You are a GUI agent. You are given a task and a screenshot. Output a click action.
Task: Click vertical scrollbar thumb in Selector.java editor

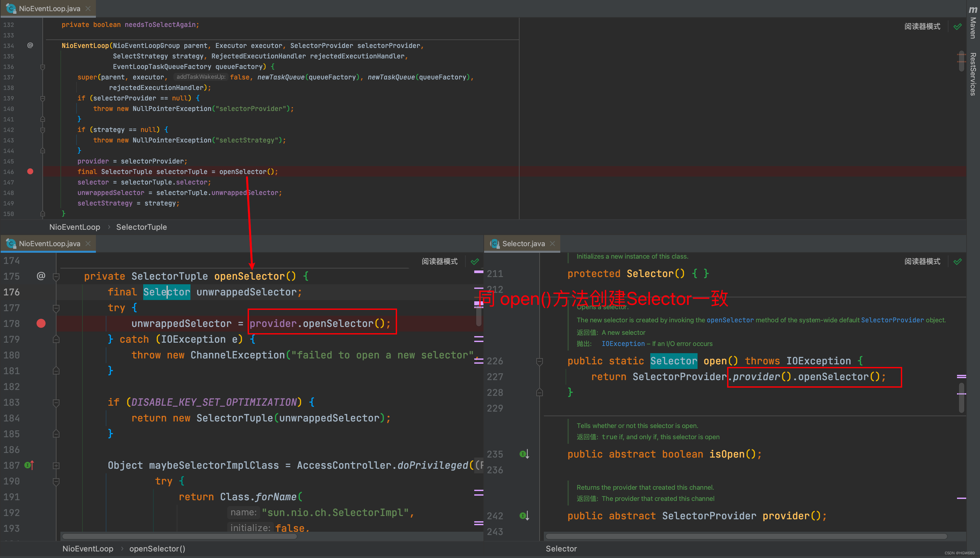coord(961,397)
